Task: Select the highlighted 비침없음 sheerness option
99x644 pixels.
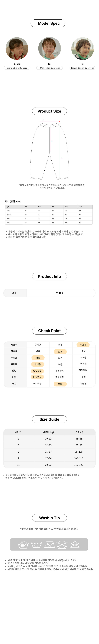Action: click(x=37, y=377)
